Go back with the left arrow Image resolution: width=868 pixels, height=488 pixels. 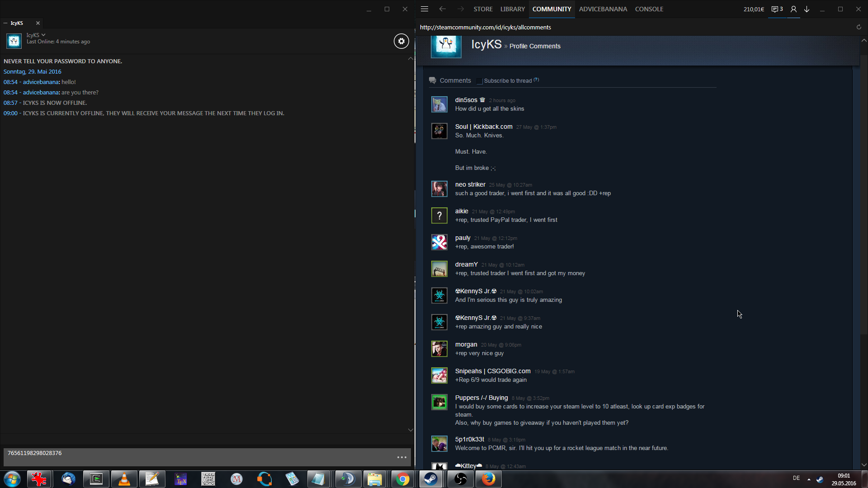[442, 9]
